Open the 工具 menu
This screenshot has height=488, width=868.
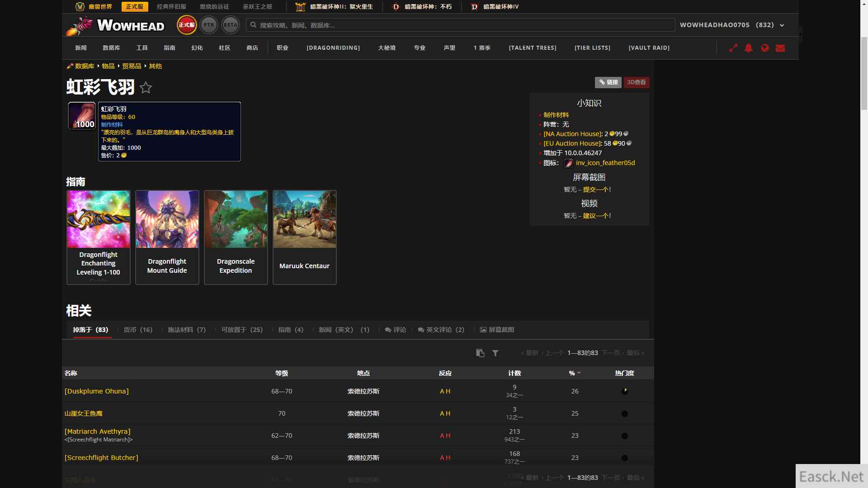tap(142, 48)
